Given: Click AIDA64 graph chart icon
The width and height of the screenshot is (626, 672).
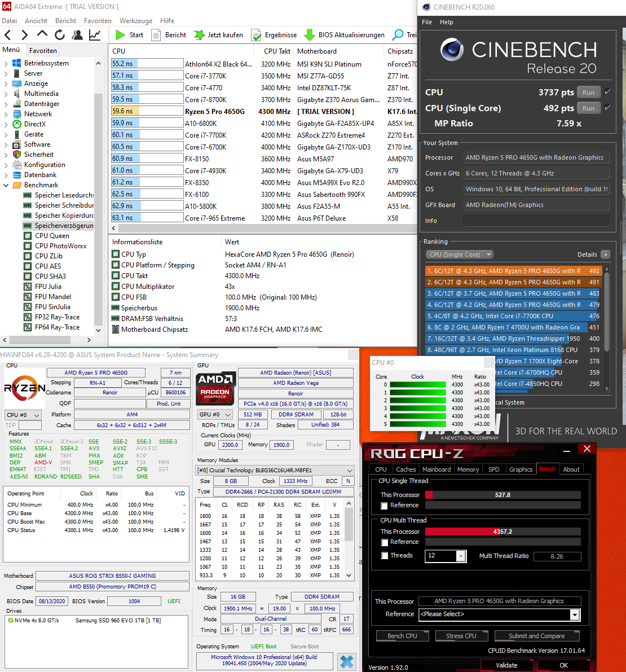Looking at the screenshot, I should [95, 35].
